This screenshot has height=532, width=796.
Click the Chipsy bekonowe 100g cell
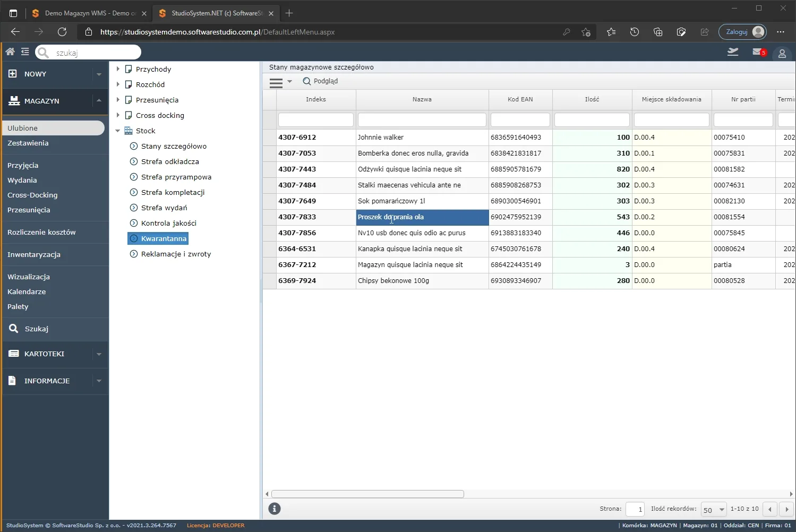click(422, 281)
